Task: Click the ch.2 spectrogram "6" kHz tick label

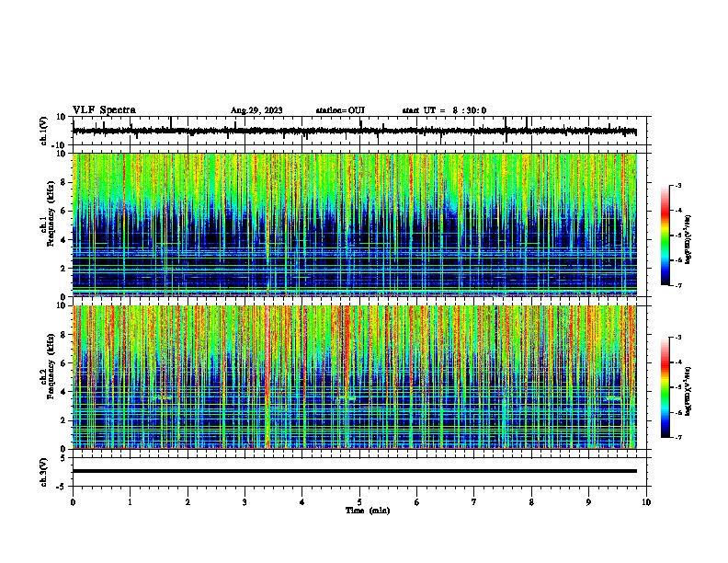Action: click(63, 363)
